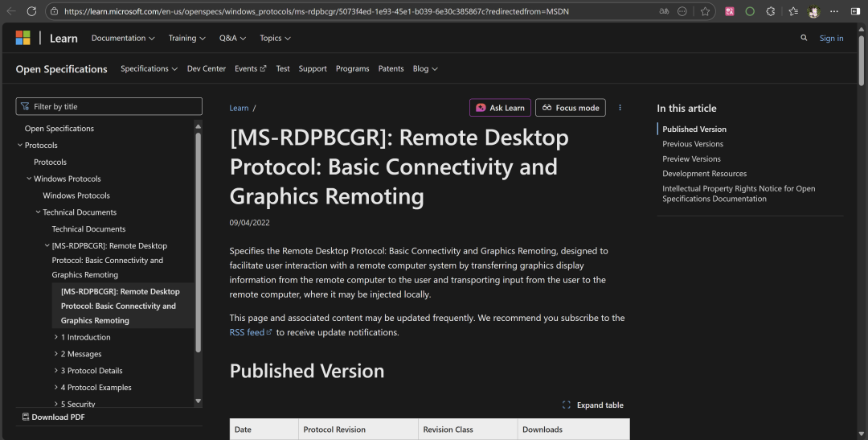Click the Expand table icon
868x440 pixels.
click(567, 405)
